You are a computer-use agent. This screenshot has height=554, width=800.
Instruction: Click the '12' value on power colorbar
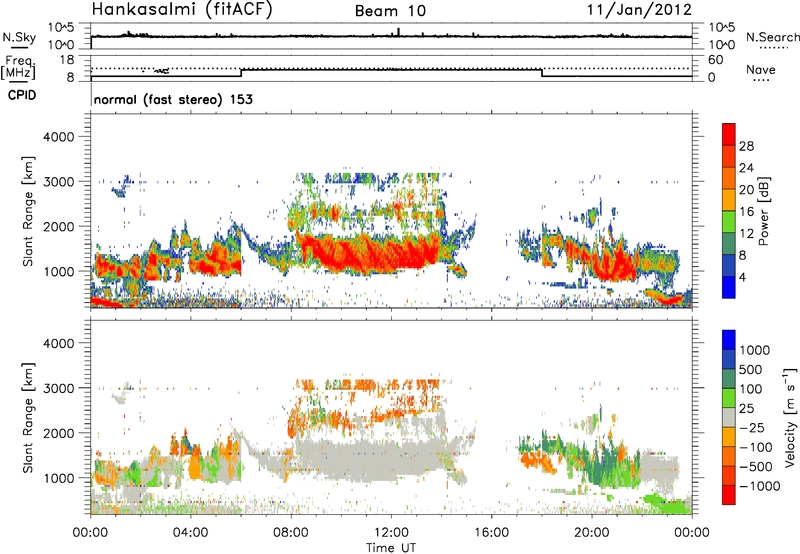[746, 234]
